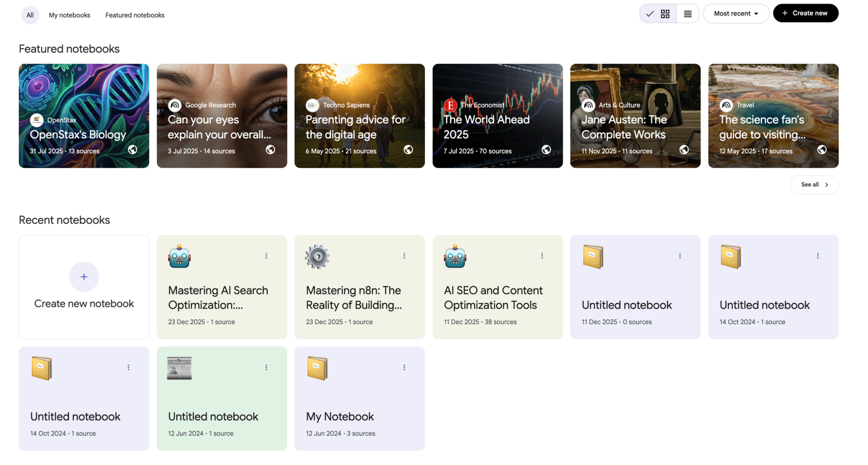Viewport: 868px width, 465px height.
Task: Open the options menu on the Mastering n8n notebook
Action: tap(404, 256)
